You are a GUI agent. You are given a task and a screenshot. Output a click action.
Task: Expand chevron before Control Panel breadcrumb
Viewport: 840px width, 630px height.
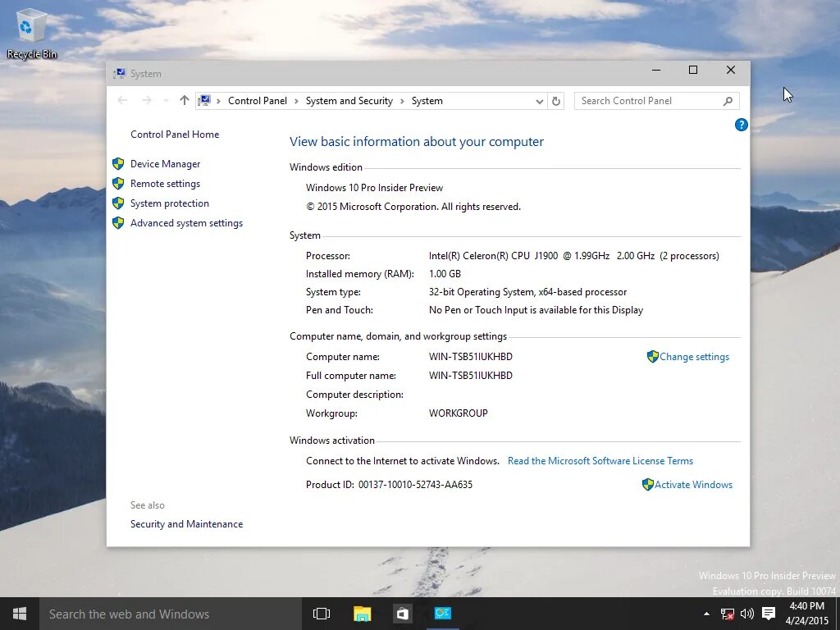pyautogui.click(x=218, y=101)
